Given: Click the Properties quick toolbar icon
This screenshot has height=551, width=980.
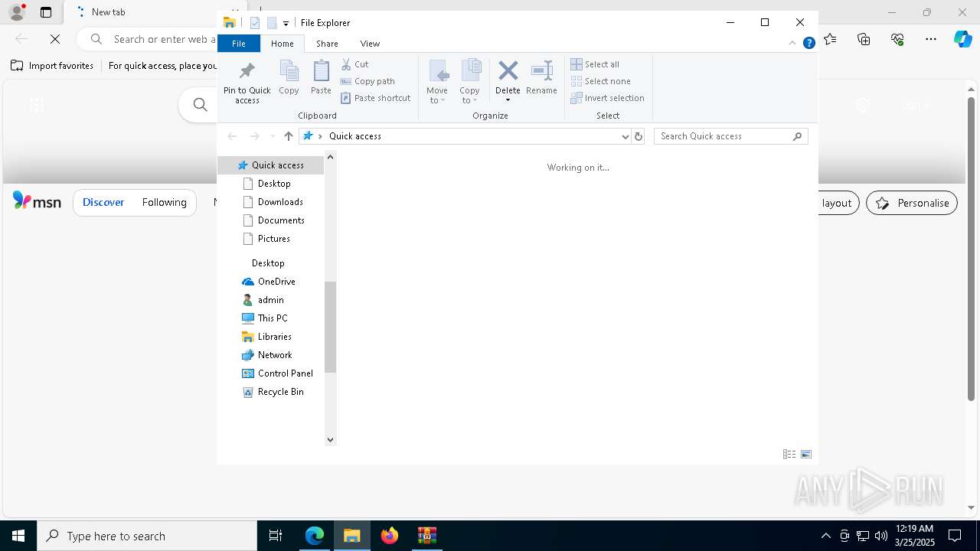Looking at the screenshot, I should [255, 23].
